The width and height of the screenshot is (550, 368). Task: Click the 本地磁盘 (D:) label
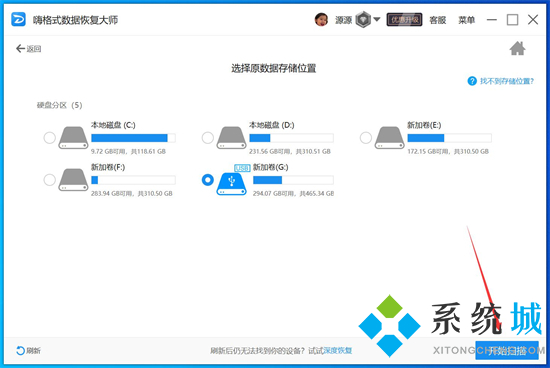click(x=271, y=125)
